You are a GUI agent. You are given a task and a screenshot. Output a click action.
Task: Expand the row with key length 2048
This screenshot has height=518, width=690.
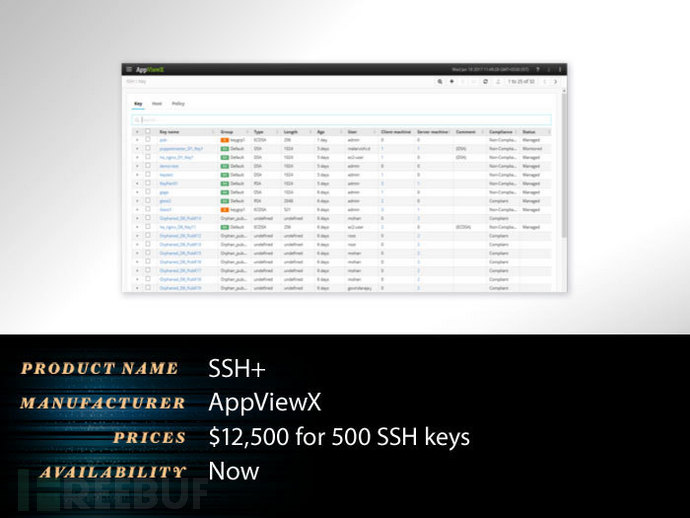pyautogui.click(x=137, y=201)
